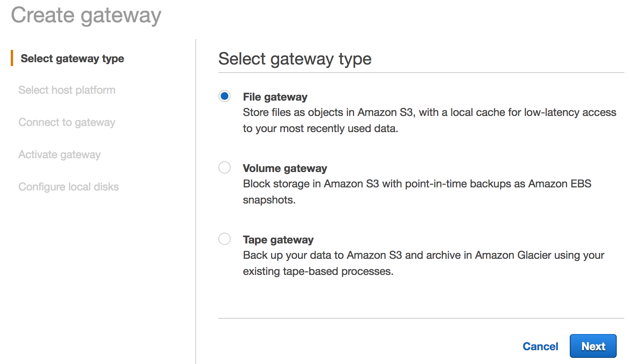Jump to the Connect to gateway step
Screen dimensions: 629x364
(67, 122)
